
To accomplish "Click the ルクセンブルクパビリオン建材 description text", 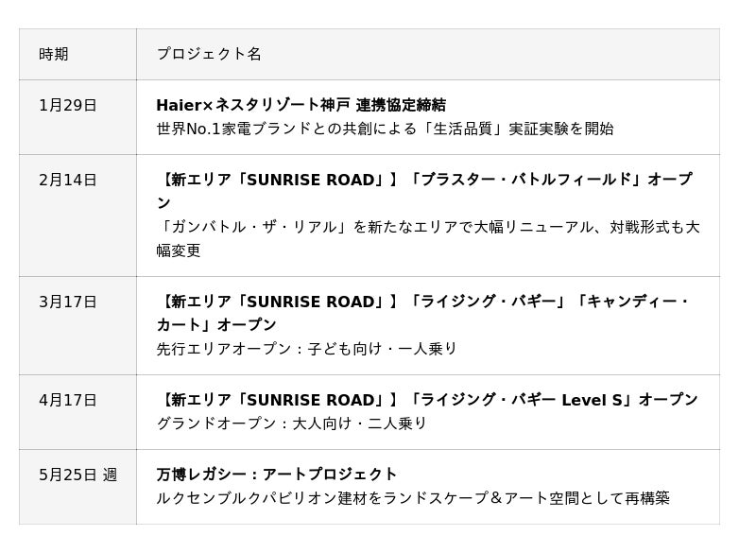I will click(x=413, y=498).
